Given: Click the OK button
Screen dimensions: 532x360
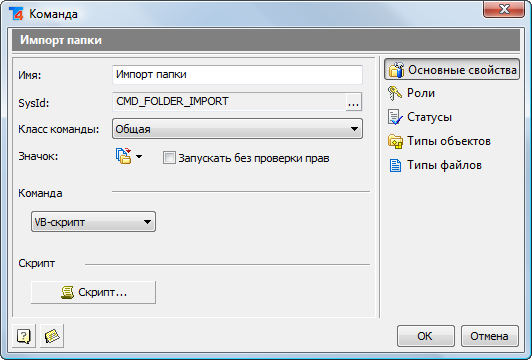Looking at the screenshot, I should 425,336.
